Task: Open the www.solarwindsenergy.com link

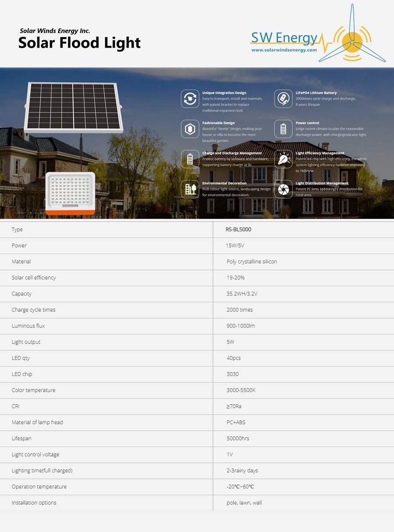Action: pos(284,50)
